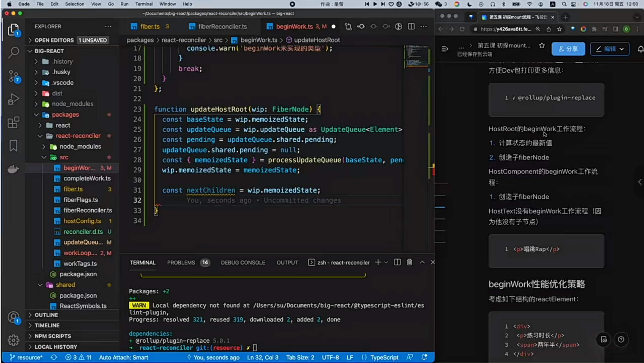Open the 编辑 dropdown button
Image resolution: width=644 pixels, height=363 pixels.
click(x=610, y=49)
